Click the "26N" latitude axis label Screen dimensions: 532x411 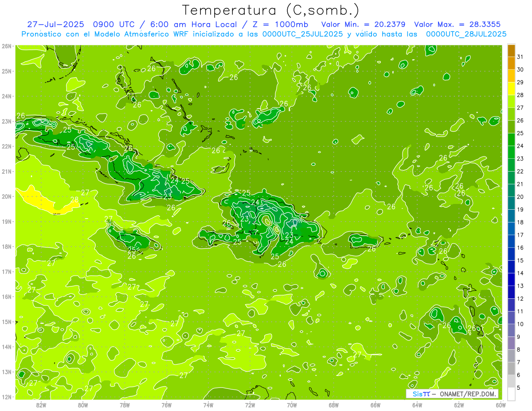pyautogui.click(x=6, y=46)
